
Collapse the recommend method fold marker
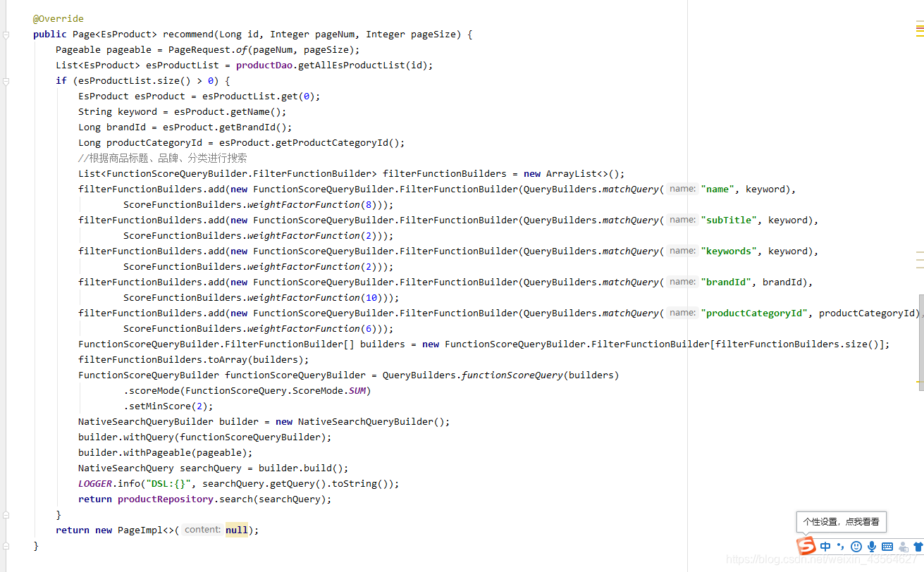[6, 35]
